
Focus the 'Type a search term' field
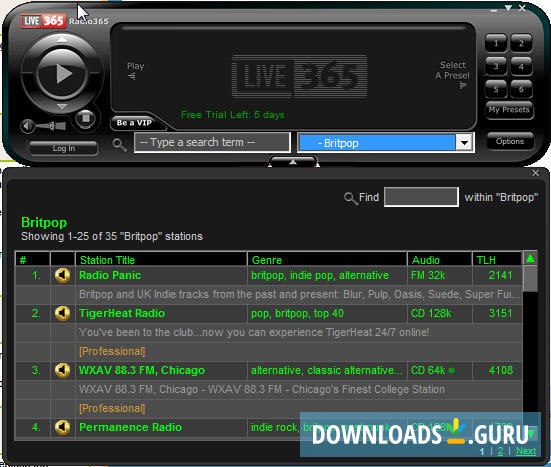212,142
